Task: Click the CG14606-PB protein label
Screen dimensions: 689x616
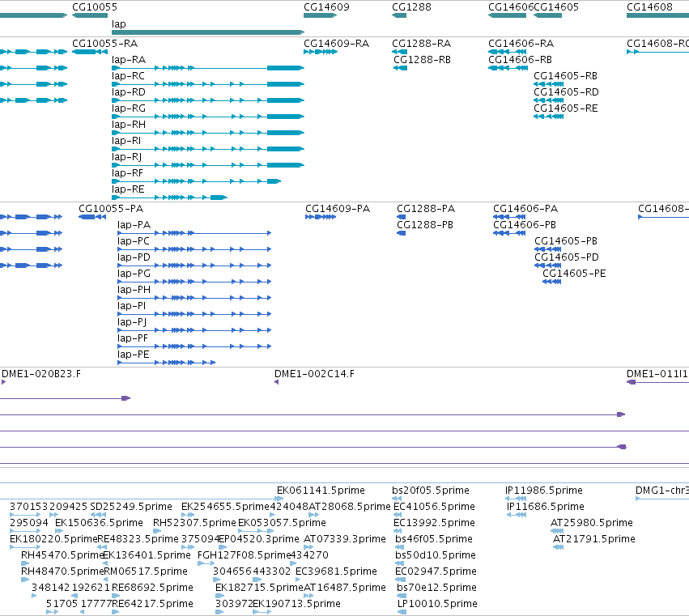Action: click(524, 225)
